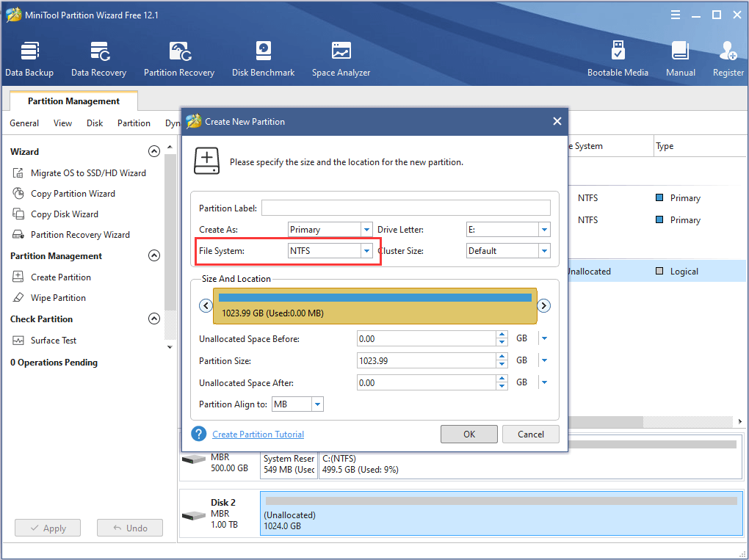Click the Partition Size value field
The width and height of the screenshot is (749, 560).
pyautogui.click(x=427, y=360)
